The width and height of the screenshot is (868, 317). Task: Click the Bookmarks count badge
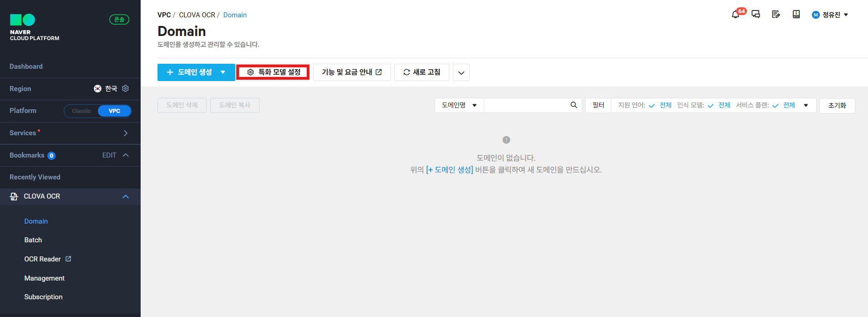tap(51, 156)
